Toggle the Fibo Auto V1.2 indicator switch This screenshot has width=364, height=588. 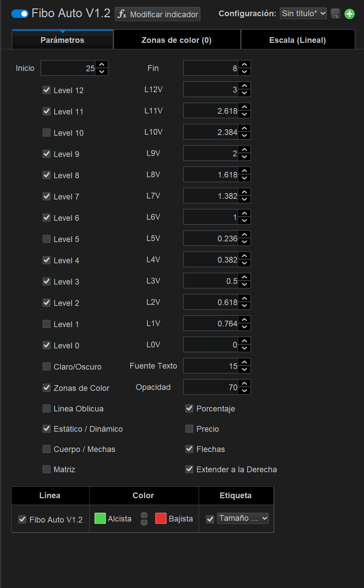(20, 14)
